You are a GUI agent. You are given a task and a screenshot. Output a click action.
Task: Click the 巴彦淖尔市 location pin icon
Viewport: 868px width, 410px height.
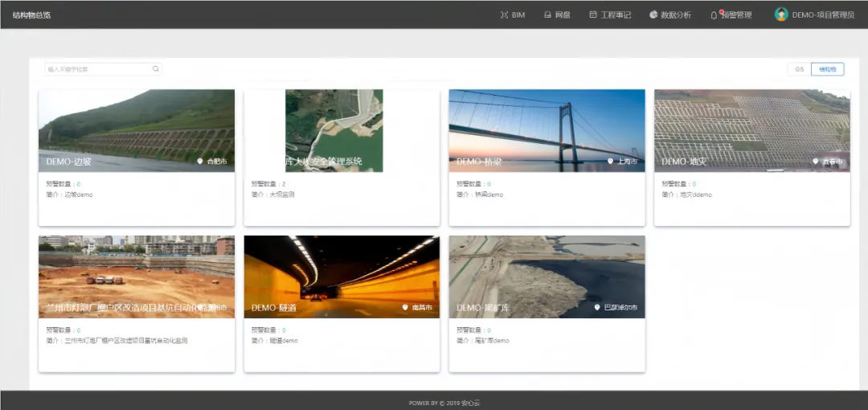click(597, 308)
